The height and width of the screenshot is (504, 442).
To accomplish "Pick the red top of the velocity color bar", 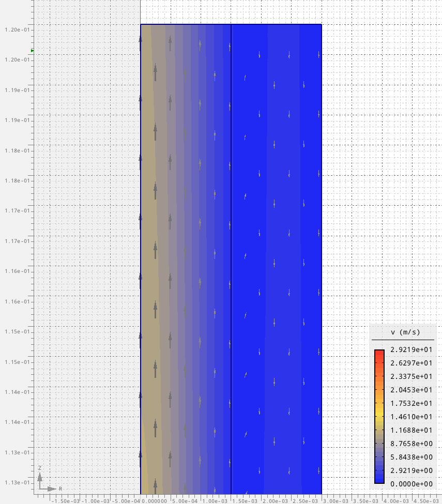I will coord(379,354).
